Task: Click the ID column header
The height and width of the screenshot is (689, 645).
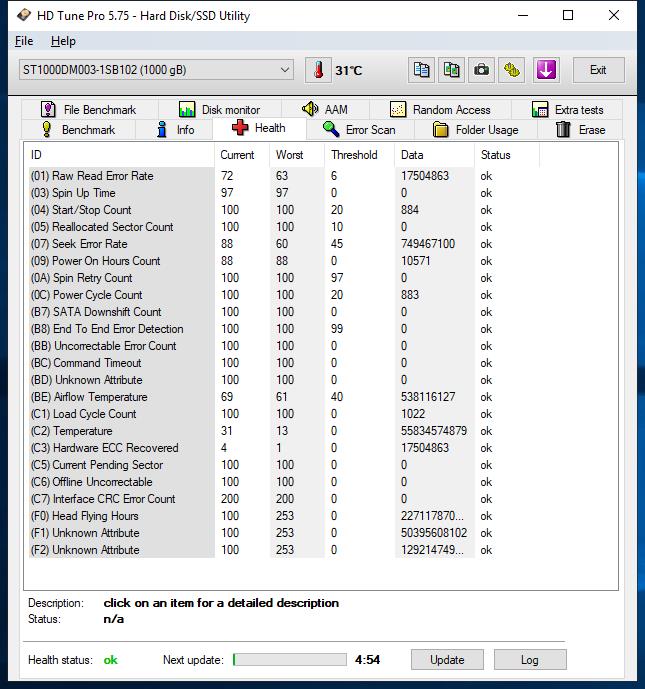Action: tap(119, 155)
